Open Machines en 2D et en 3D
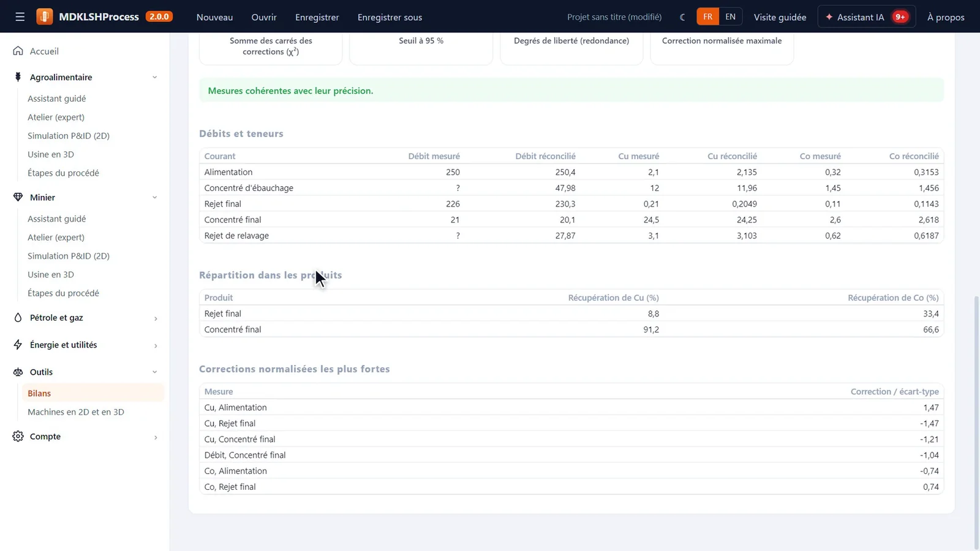980x551 pixels. 76,412
